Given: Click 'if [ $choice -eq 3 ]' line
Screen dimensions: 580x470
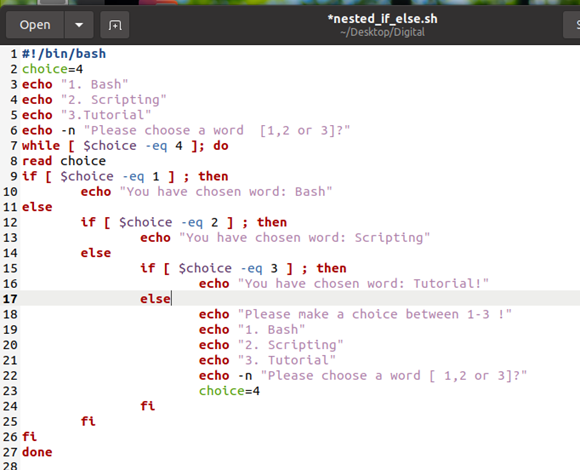Looking at the screenshot, I should 243,268.
